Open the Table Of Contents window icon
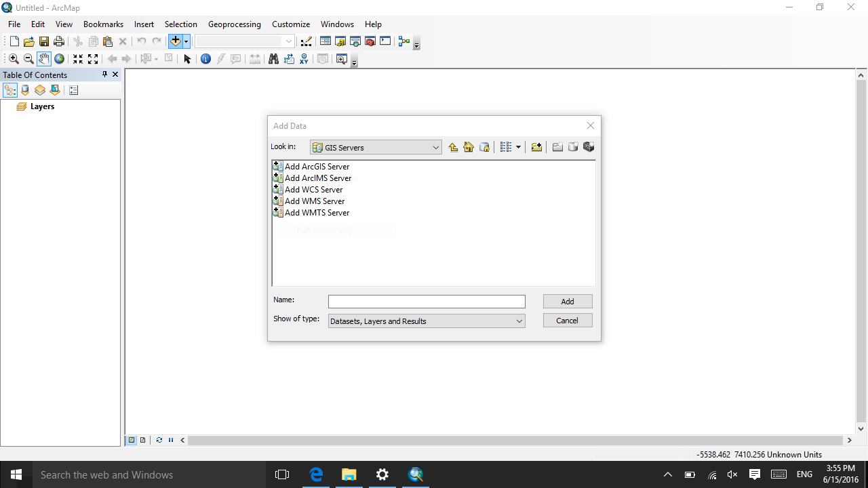Viewport: 868px width, 488px height. click(x=325, y=41)
